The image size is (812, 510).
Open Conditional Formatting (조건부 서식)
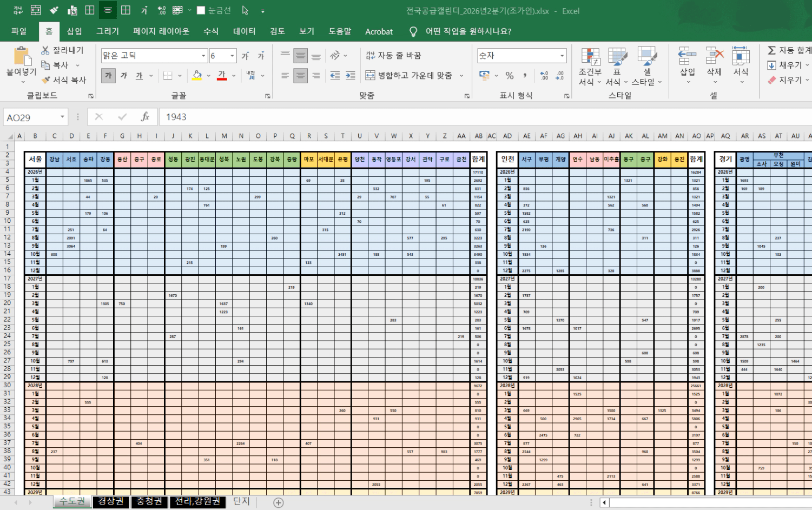pos(590,67)
